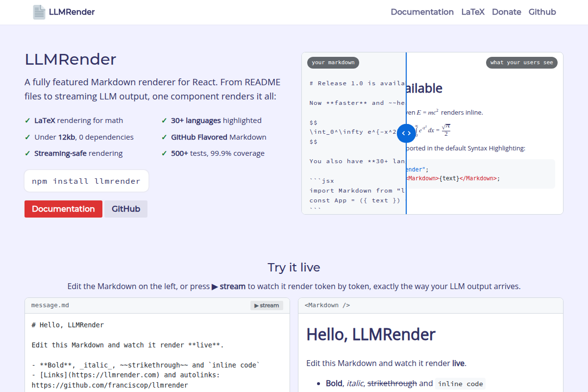Click the Links llmrender.com editor line
Image resolution: width=588 pixels, height=392 pixels.
(x=126, y=375)
